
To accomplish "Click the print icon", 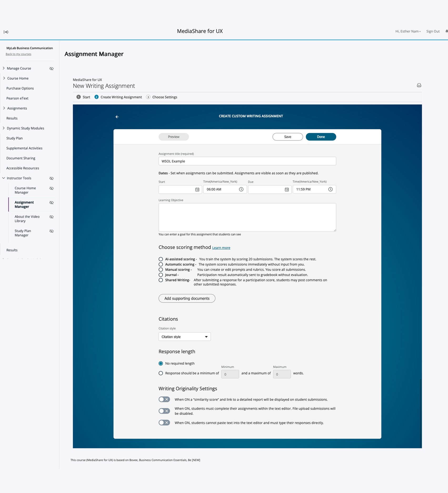I will click(419, 85).
